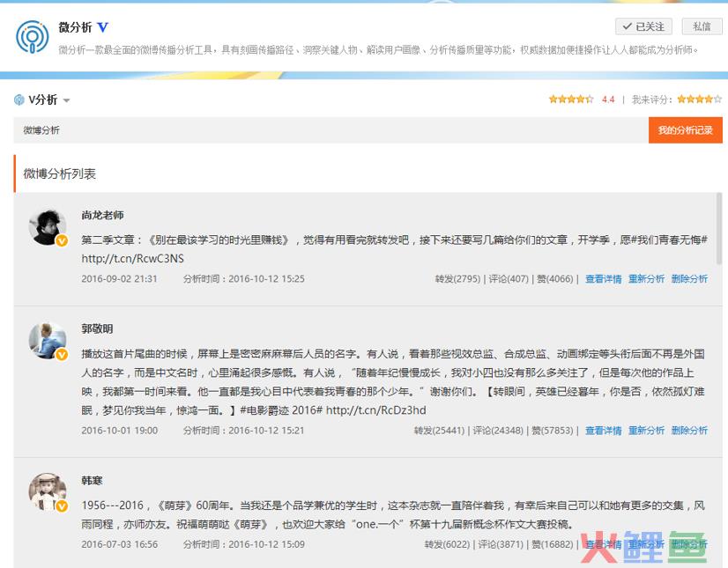The image size is (728, 568).
Task: Follow the http://t.cn/RcwC3NS link
Action: point(133,259)
